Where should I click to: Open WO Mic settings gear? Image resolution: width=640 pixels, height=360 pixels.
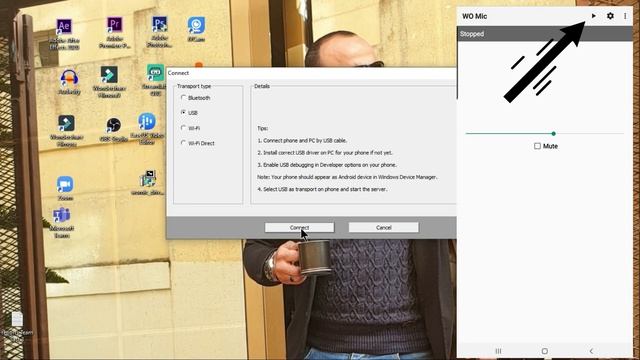[x=610, y=16]
